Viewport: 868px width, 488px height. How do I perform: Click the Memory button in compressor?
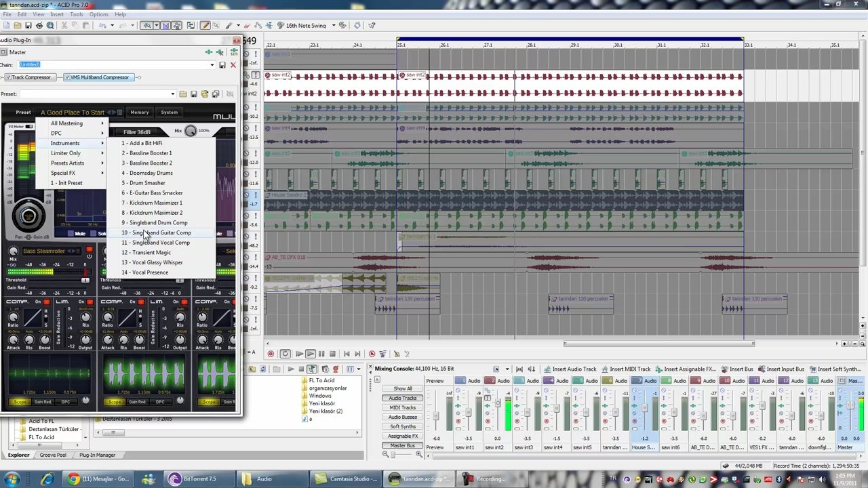click(140, 113)
